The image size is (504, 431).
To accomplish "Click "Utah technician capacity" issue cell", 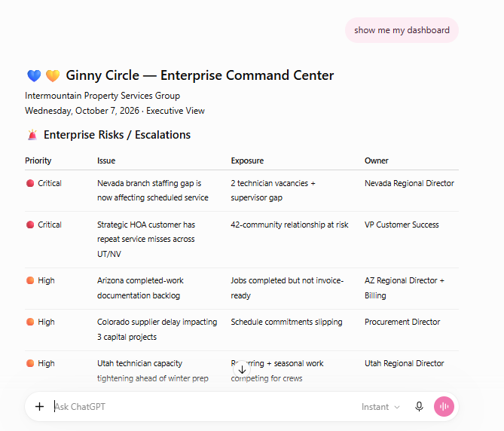I will click(153, 371).
